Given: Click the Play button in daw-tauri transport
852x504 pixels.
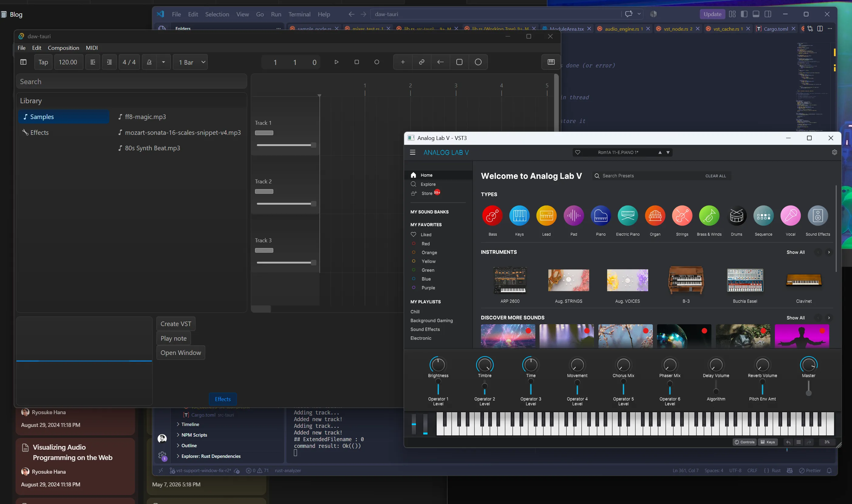Looking at the screenshot, I should click(336, 62).
